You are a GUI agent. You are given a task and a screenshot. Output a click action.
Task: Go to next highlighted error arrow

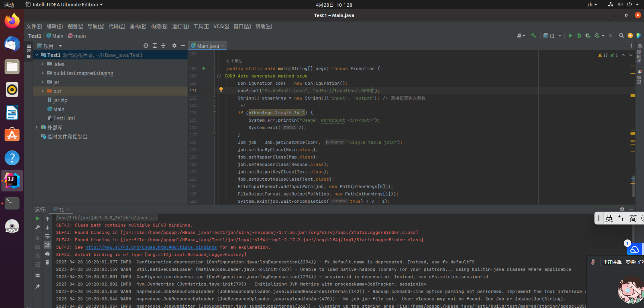(x=631, y=55)
